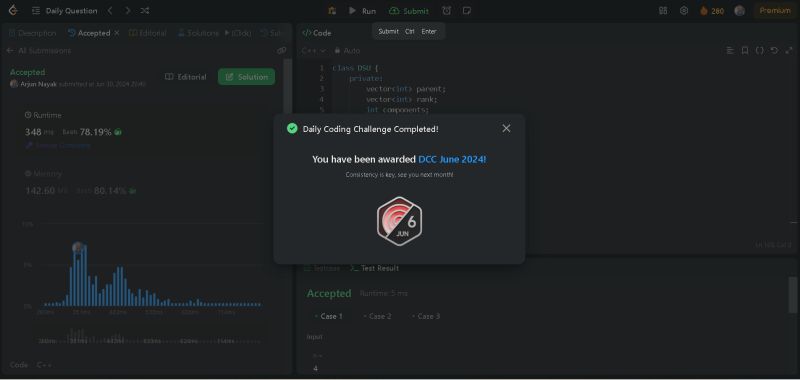Go to previous question arrow

(x=110, y=11)
